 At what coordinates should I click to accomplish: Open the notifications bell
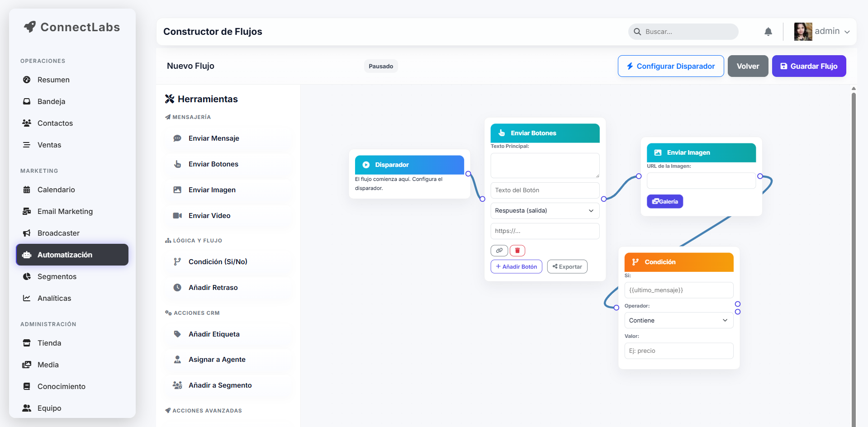[x=768, y=31]
